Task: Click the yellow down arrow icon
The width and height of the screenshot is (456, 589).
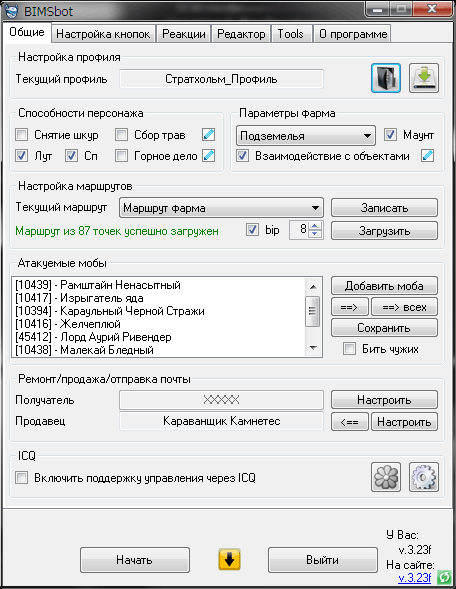Action: (229, 559)
